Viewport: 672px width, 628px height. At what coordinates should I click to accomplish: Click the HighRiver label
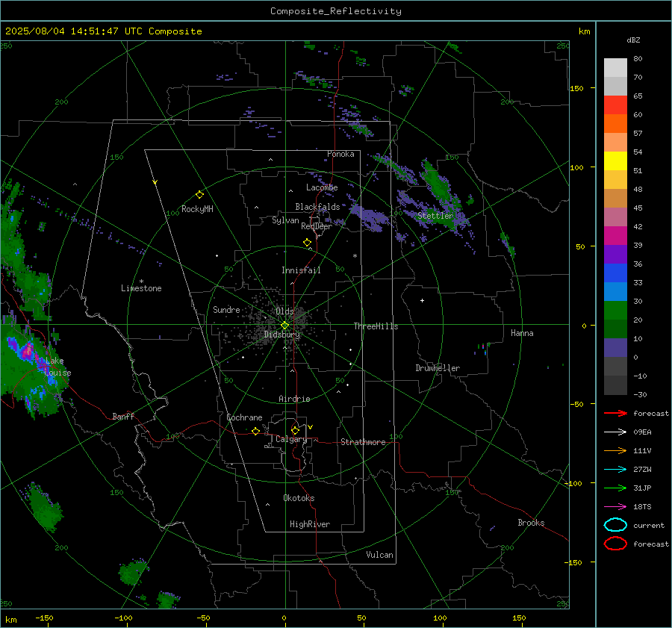(310, 524)
